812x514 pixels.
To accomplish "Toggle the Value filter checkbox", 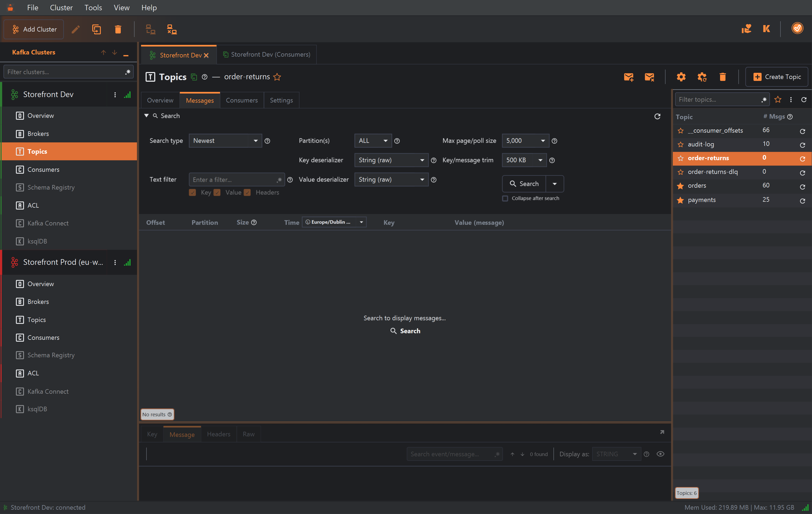I will (x=217, y=193).
